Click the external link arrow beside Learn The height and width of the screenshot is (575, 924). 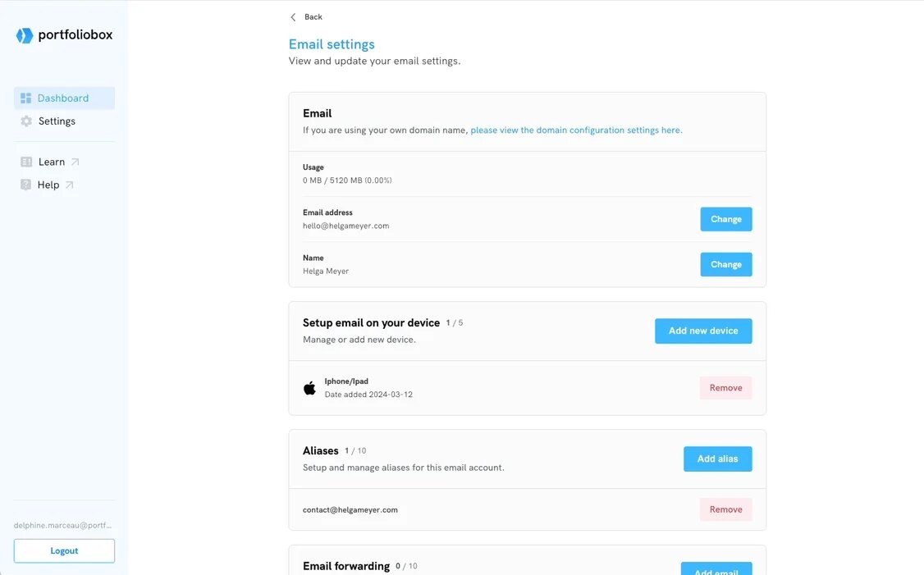click(75, 162)
